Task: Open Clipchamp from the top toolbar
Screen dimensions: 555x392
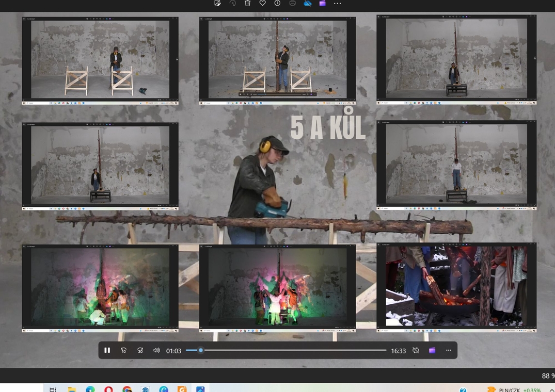Action: (x=322, y=3)
